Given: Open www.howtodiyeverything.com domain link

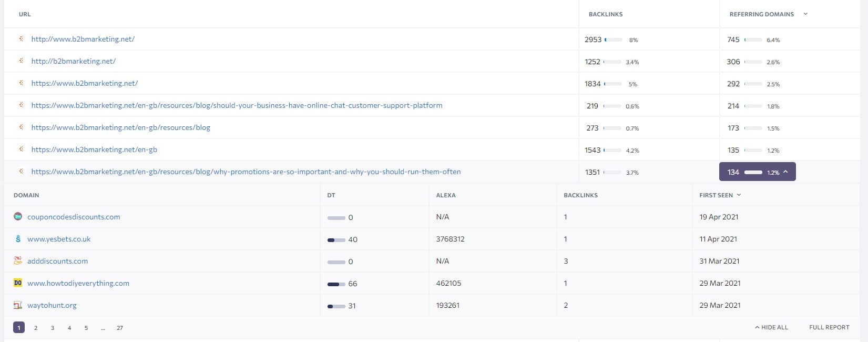Looking at the screenshot, I should point(78,283).
